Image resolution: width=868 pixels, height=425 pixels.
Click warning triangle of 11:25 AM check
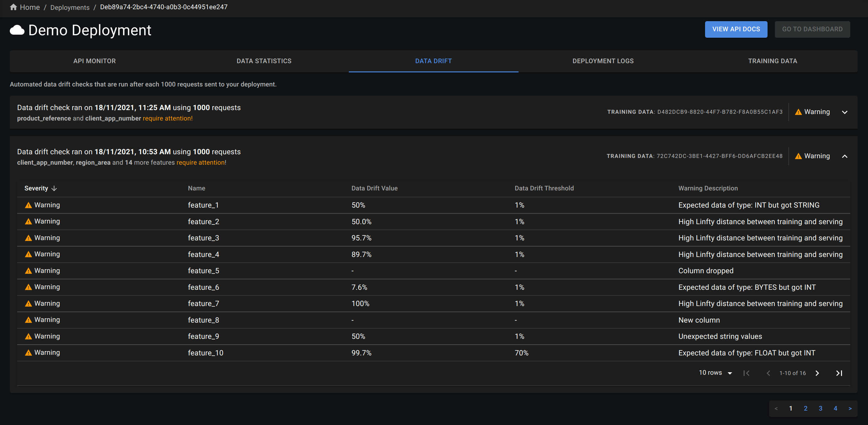[798, 112]
